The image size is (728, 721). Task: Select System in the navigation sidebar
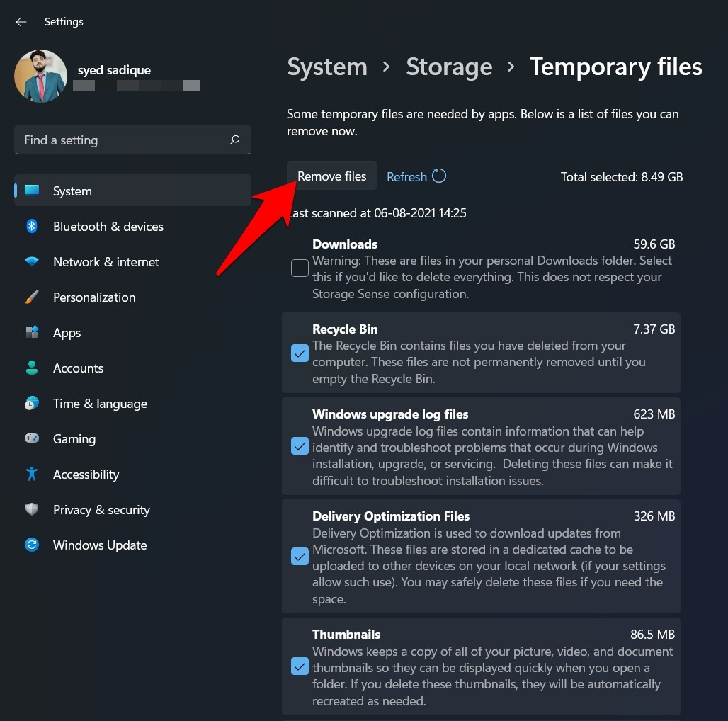(72, 191)
